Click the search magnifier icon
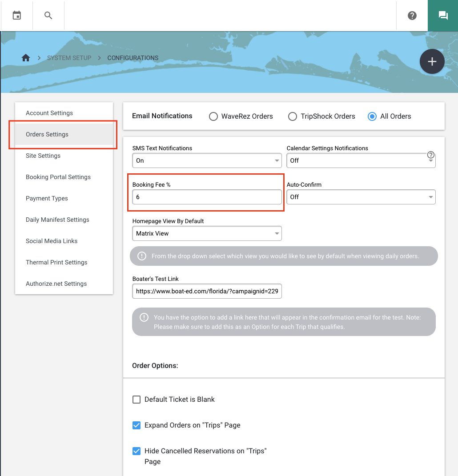 click(48, 15)
